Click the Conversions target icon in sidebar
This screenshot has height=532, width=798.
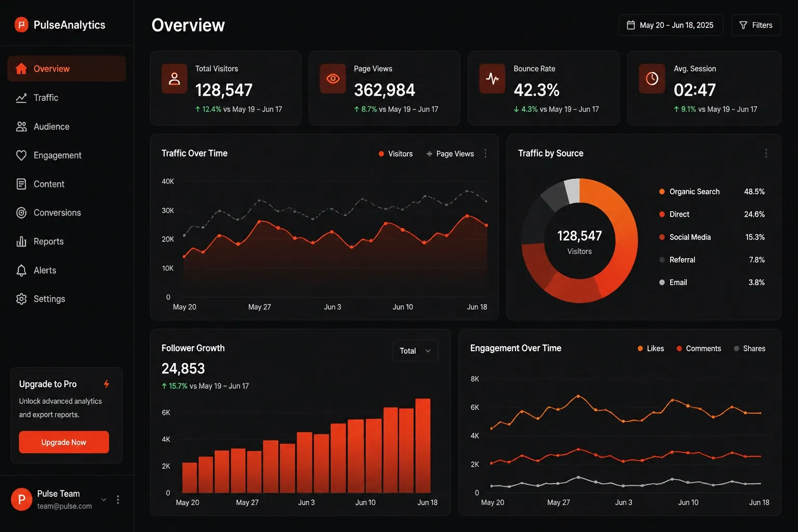pyautogui.click(x=21, y=212)
